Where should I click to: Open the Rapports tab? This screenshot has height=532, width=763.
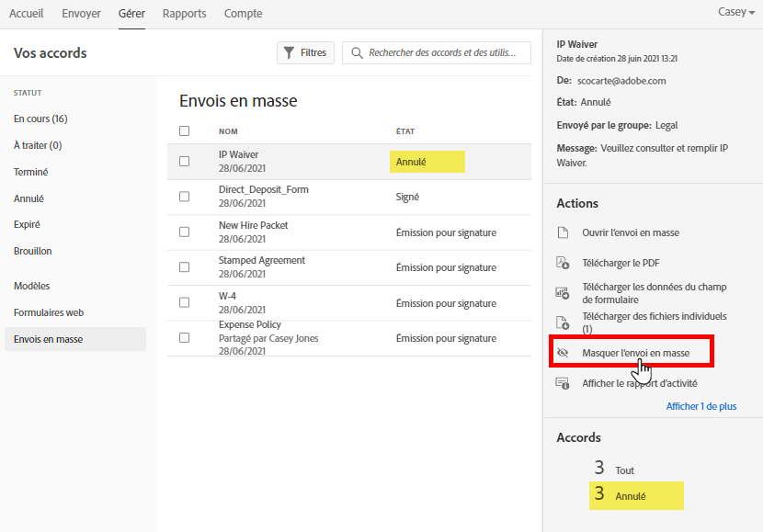(184, 14)
